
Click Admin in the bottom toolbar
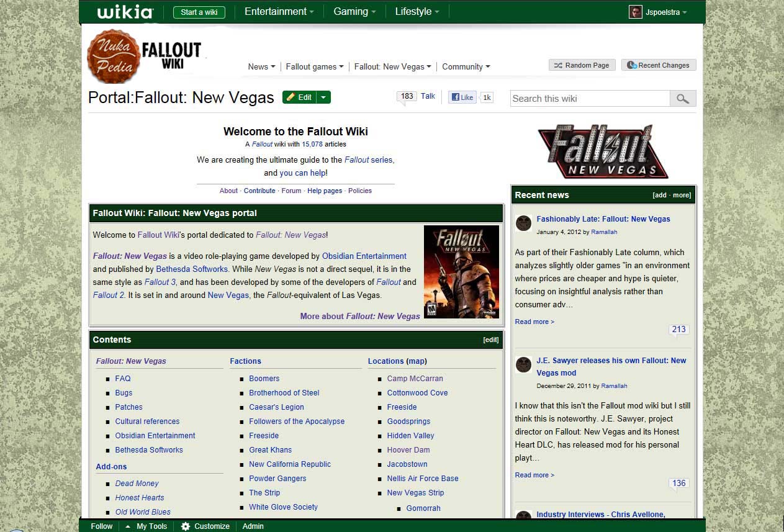click(253, 526)
